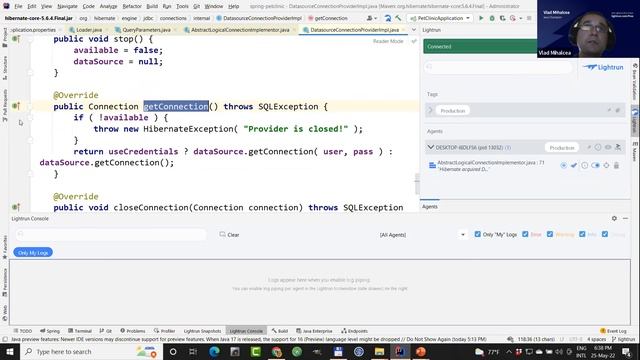Click the Production chip on the DESKTOP agent

(562, 147)
